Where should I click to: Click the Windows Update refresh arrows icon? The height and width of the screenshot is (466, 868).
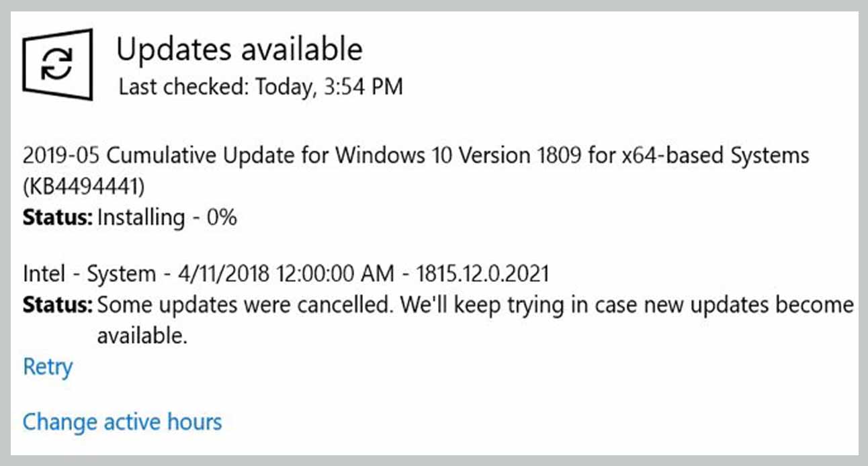tap(57, 66)
